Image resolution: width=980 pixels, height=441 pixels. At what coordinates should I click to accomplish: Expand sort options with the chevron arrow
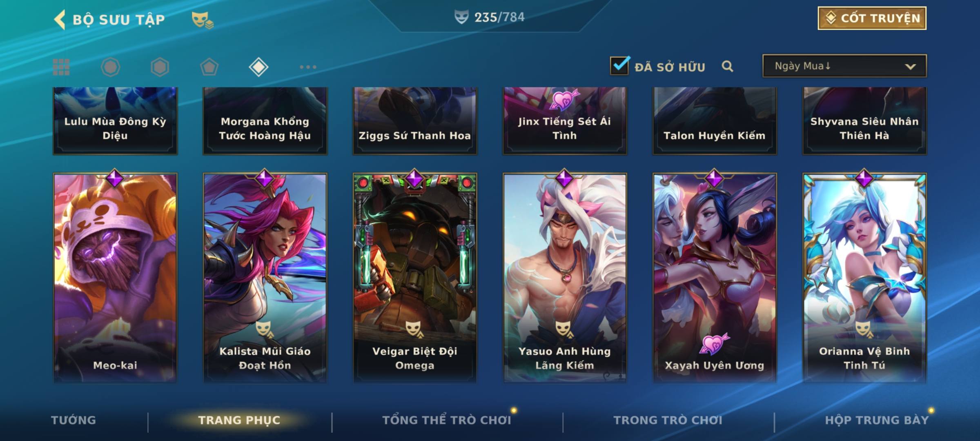click(910, 67)
